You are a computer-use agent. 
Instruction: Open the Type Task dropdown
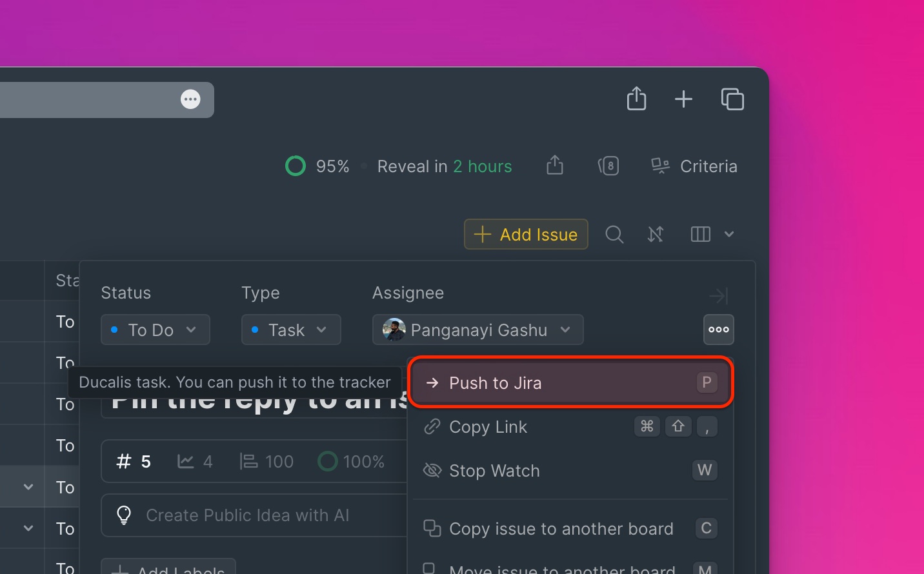click(x=291, y=330)
